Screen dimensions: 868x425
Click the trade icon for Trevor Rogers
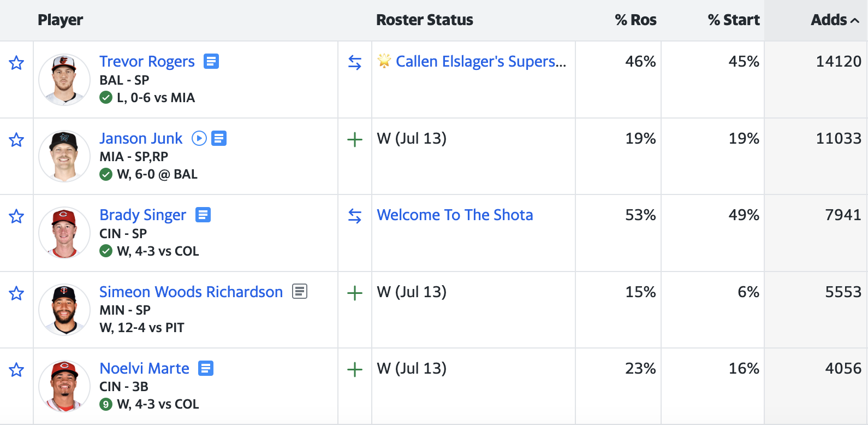(x=355, y=63)
